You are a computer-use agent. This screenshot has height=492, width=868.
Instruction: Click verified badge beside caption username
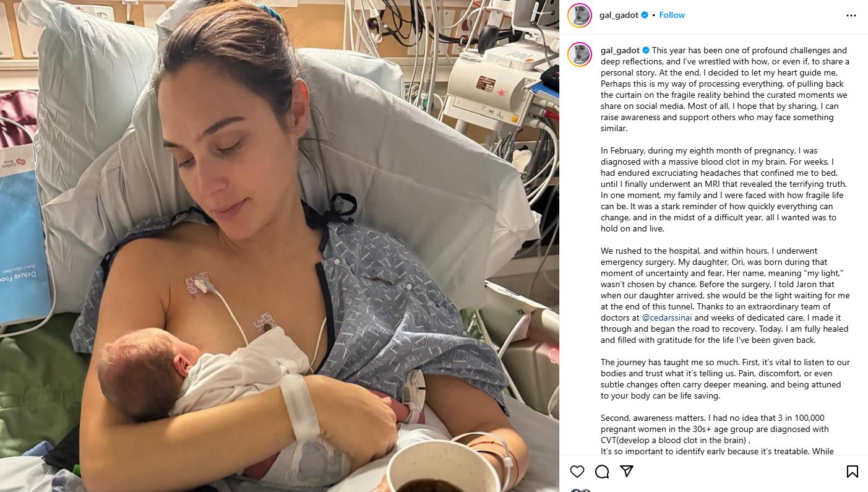point(646,50)
